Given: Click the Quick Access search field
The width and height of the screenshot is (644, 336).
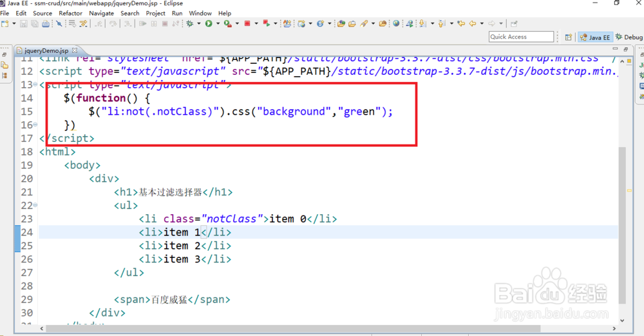Looking at the screenshot, I should point(521,37).
